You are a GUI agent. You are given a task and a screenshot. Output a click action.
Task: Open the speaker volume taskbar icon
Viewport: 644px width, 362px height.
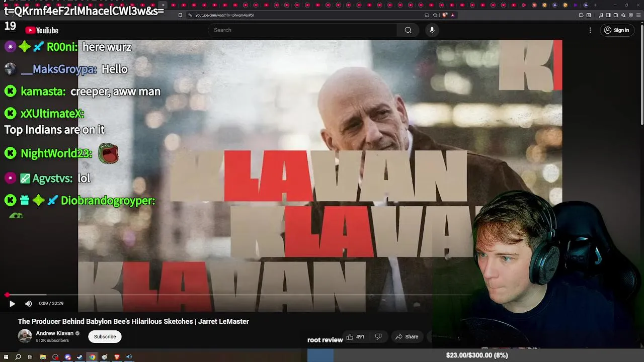[x=129, y=357]
